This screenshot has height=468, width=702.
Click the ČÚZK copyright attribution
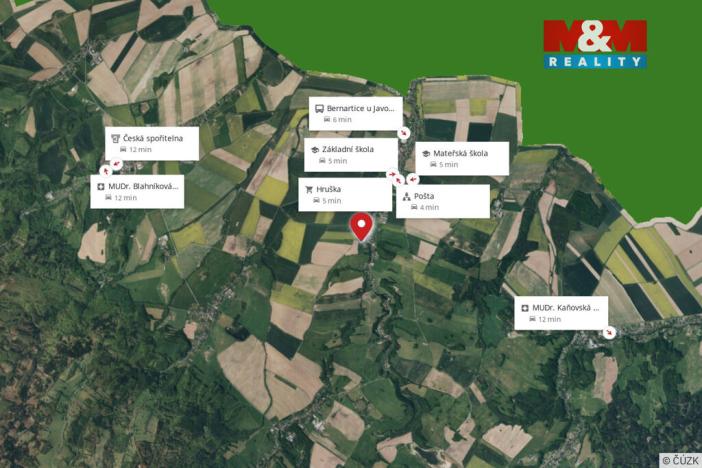(680, 460)
